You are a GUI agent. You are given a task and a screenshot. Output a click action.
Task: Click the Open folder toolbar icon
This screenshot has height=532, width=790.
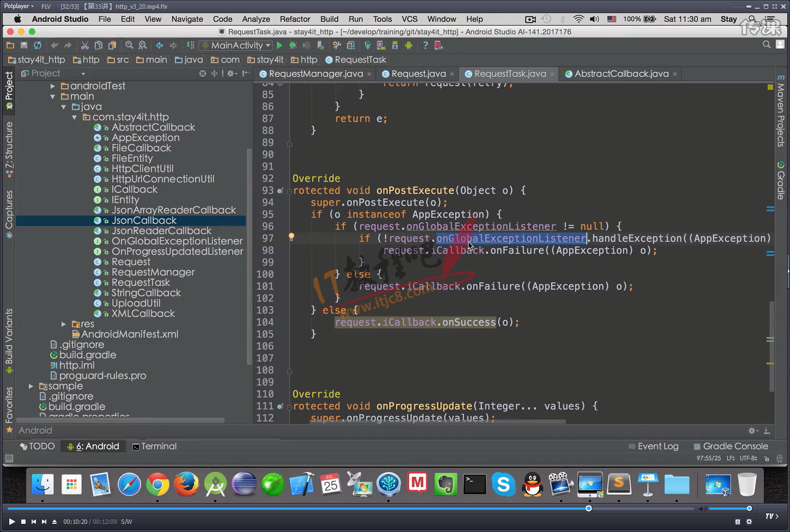(10, 46)
